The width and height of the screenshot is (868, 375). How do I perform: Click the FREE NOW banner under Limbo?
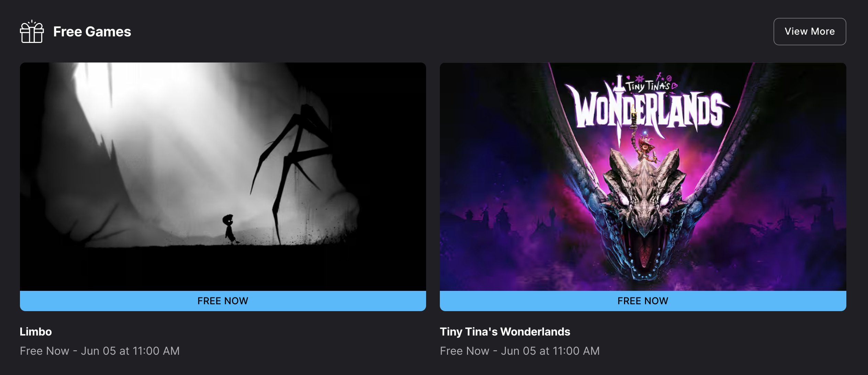(223, 301)
